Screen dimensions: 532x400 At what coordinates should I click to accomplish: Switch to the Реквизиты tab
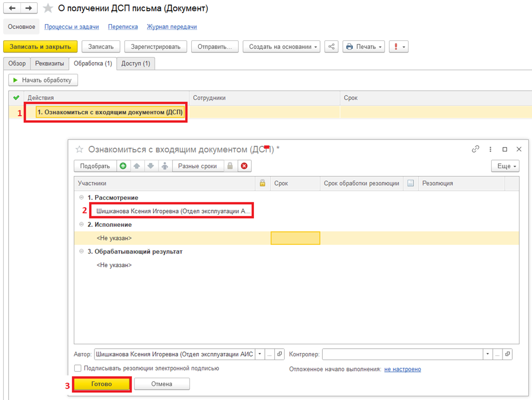coord(50,63)
